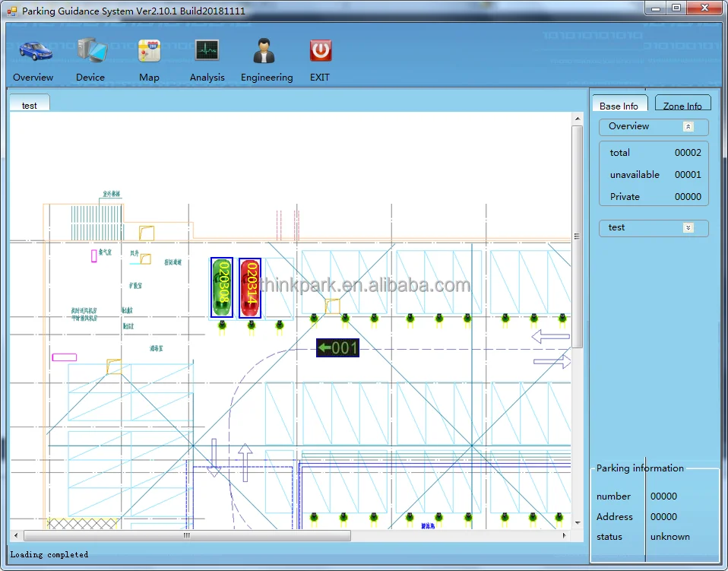Click the horizontal map scrollbar thumb
728x571 pixels.
coord(186,536)
